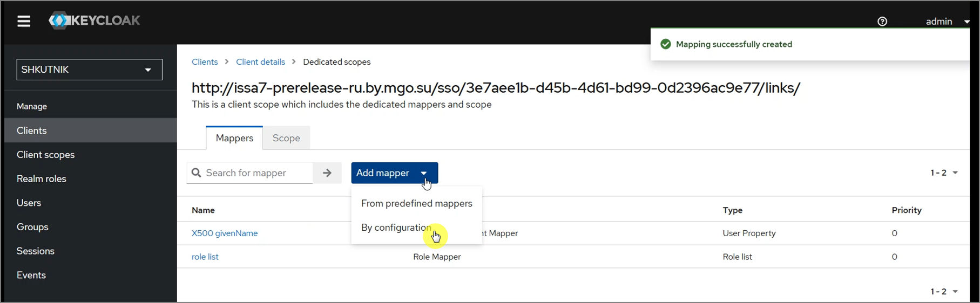The height and width of the screenshot is (303, 980).
Task: Switch to the Mappers tab
Action: click(234, 138)
